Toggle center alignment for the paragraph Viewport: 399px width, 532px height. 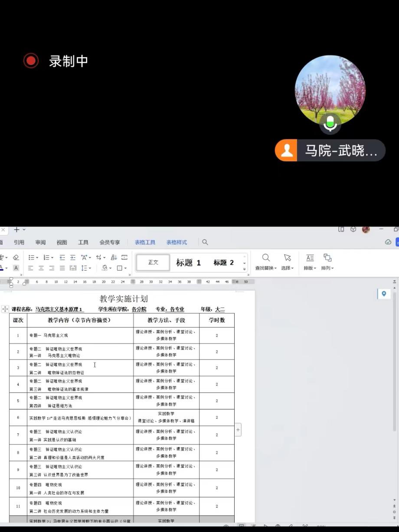41,268
